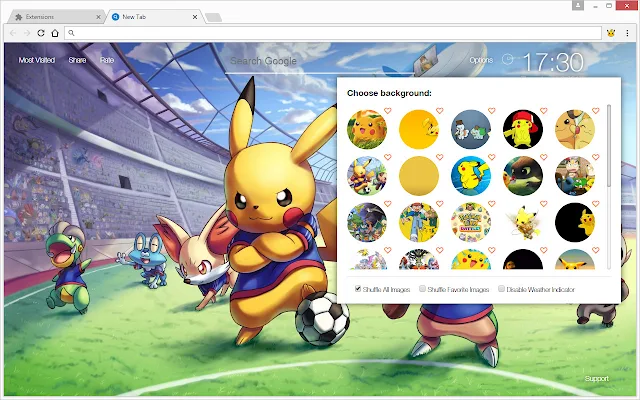
Task: Enable Shuffle Favorite Images checkbox
Action: (422, 289)
